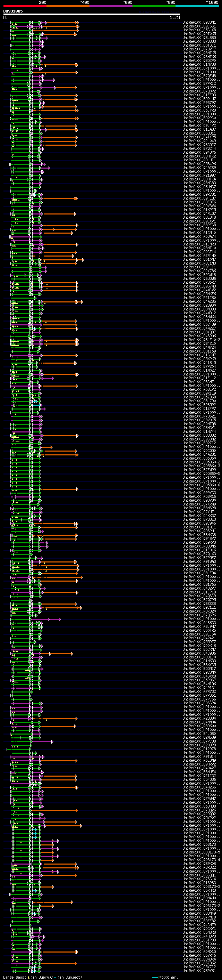Click label UniRef100_C9J4Y2
The height and width of the screenshot is (980, 222).
pos(199,125)
